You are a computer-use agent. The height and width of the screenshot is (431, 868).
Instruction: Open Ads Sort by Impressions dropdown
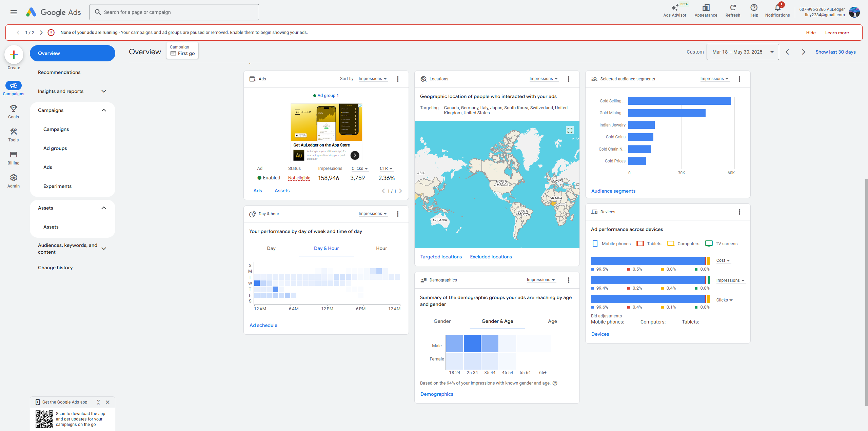373,79
